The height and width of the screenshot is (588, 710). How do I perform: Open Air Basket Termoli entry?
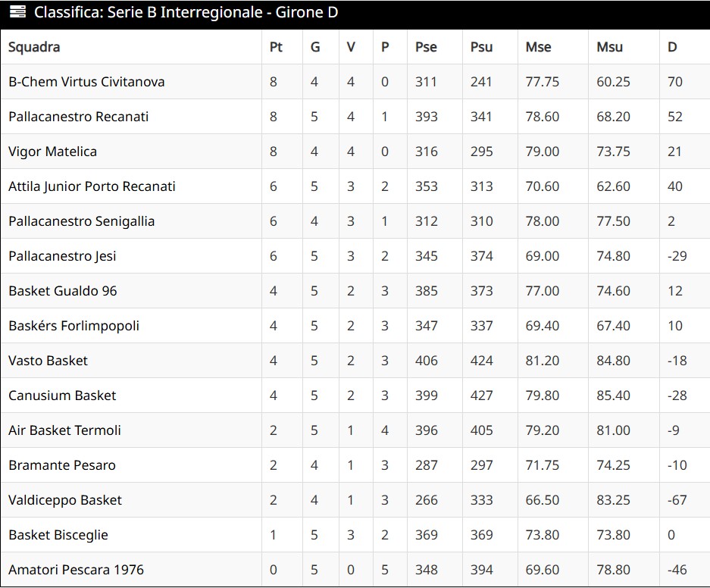65,430
